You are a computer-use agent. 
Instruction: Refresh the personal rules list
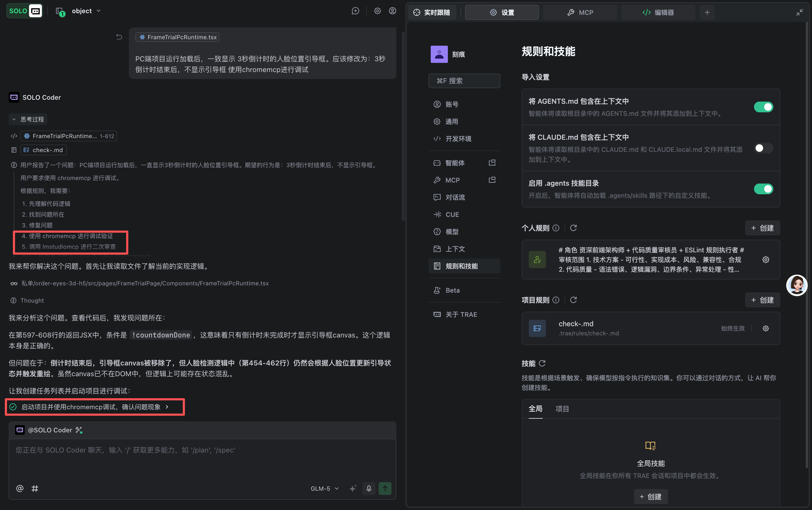pyautogui.click(x=573, y=228)
